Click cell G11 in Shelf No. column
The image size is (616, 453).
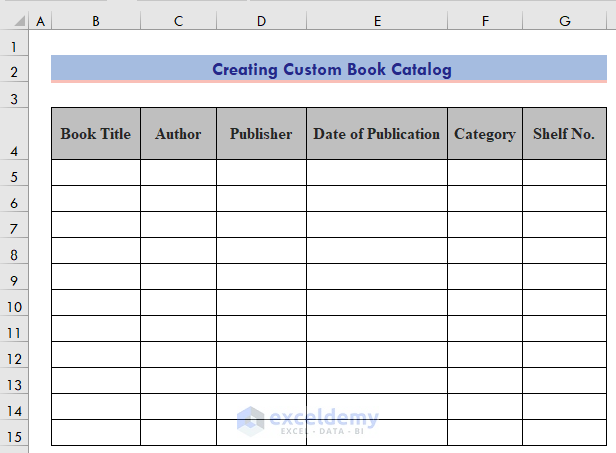pos(565,329)
